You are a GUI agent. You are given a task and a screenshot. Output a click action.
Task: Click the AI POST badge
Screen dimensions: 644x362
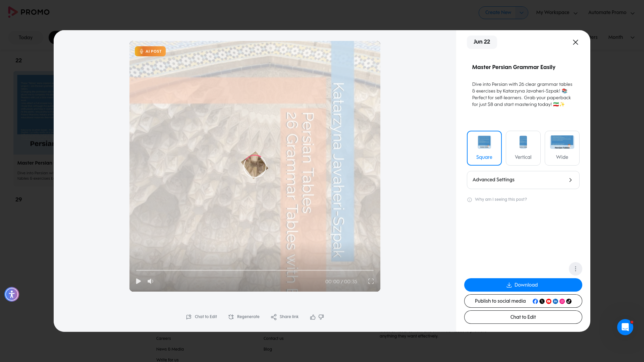pos(150,51)
